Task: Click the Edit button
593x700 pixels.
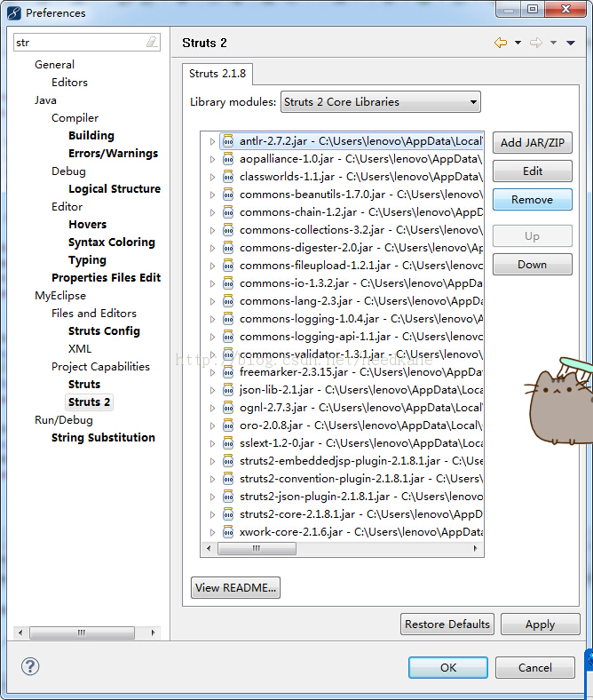Action: click(533, 171)
